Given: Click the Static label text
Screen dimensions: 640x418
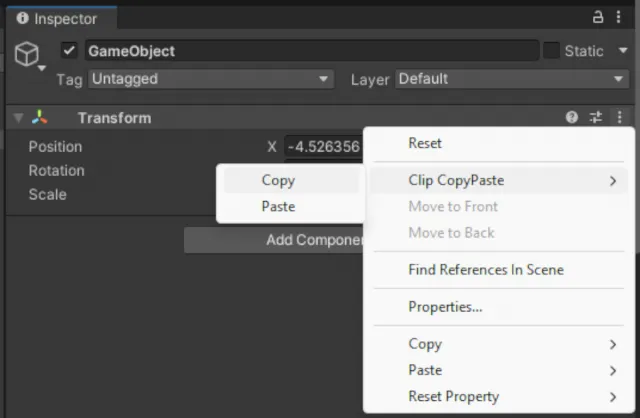Looking at the screenshot, I should [584, 51].
